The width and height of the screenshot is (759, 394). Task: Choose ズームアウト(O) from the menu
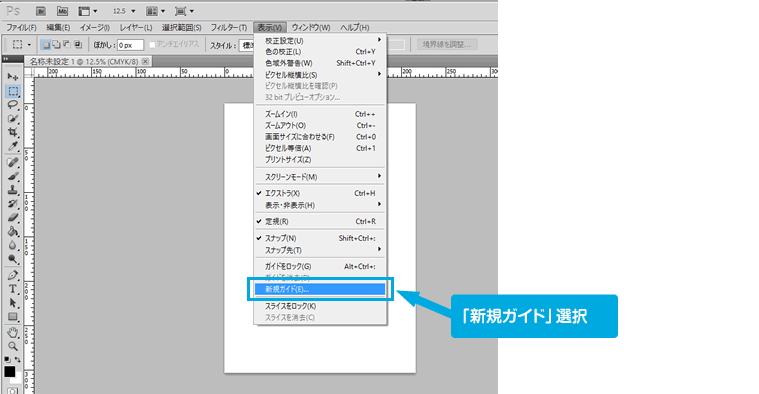pyautogui.click(x=319, y=125)
